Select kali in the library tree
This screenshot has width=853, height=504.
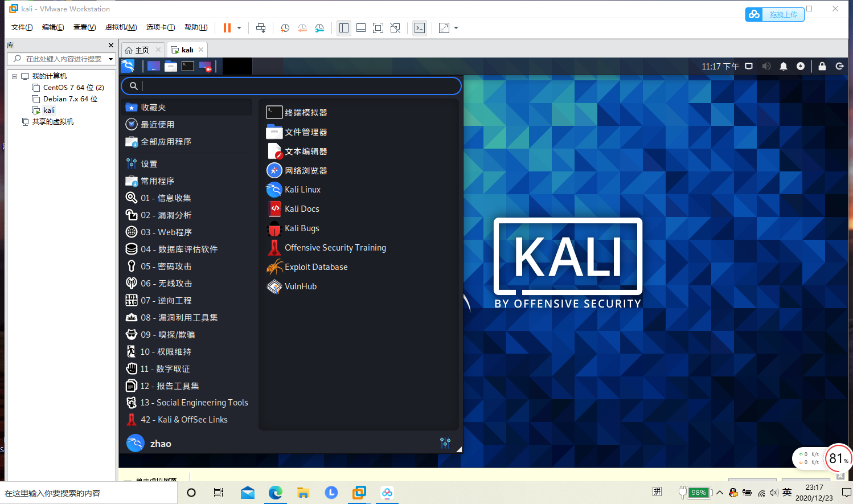[x=44, y=110]
